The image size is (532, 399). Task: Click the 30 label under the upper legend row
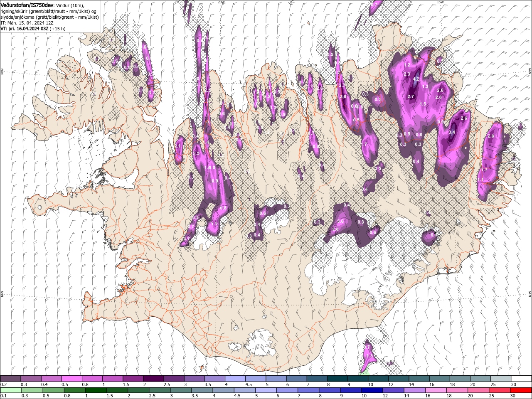[x=513, y=384]
